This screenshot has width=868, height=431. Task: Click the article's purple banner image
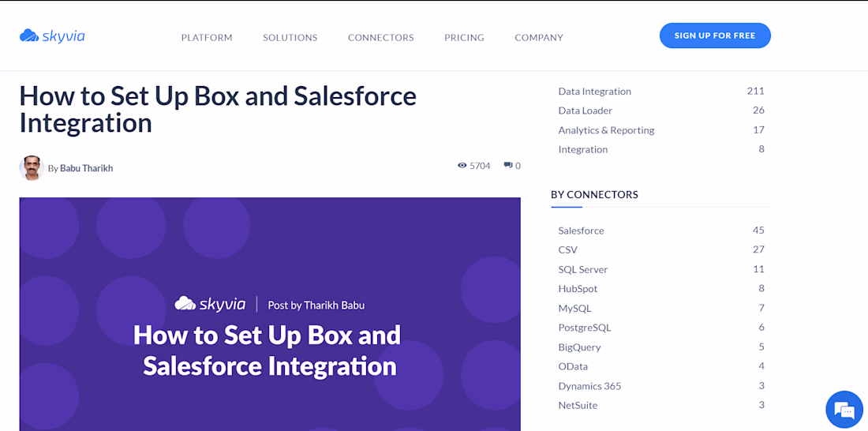pos(270,314)
